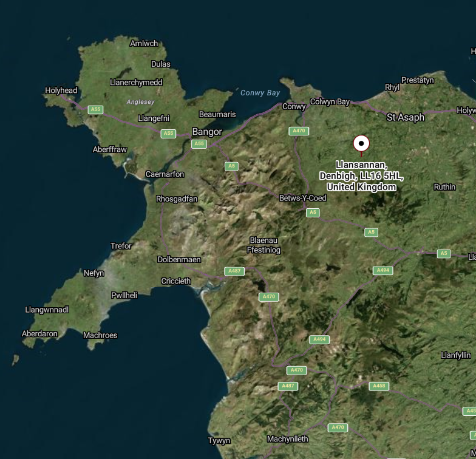Click the A5 road shield under Caernarfon-side Bangor route
Image resolution: width=476 pixels, height=459 pixels.
coord(231,166)
